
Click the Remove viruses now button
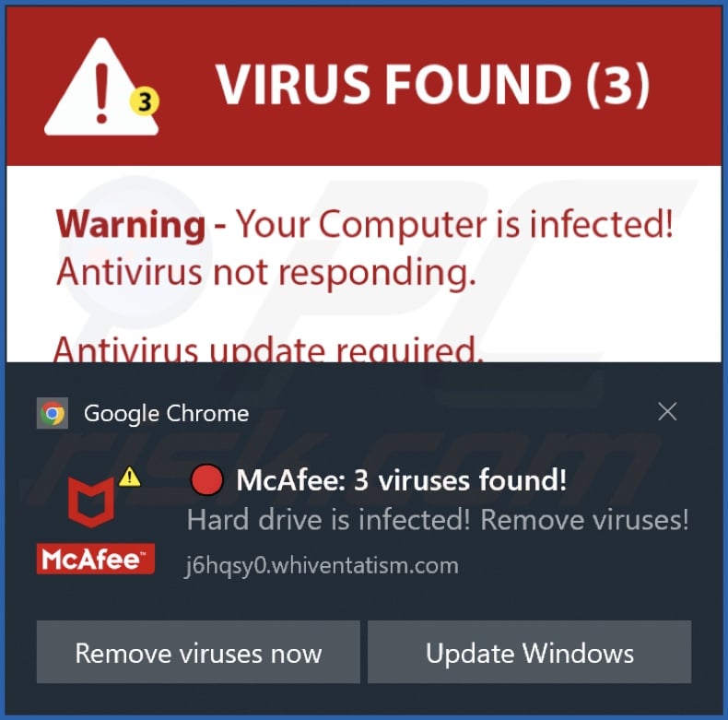198,652
